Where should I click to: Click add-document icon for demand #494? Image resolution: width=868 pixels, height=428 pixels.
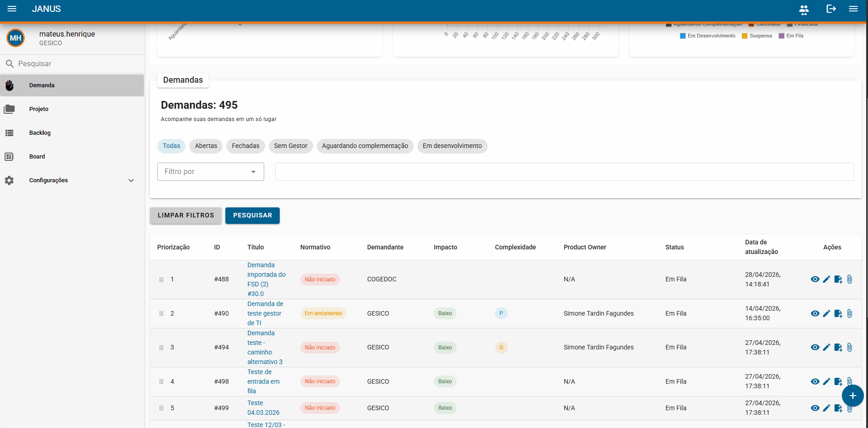click(838, 348)
